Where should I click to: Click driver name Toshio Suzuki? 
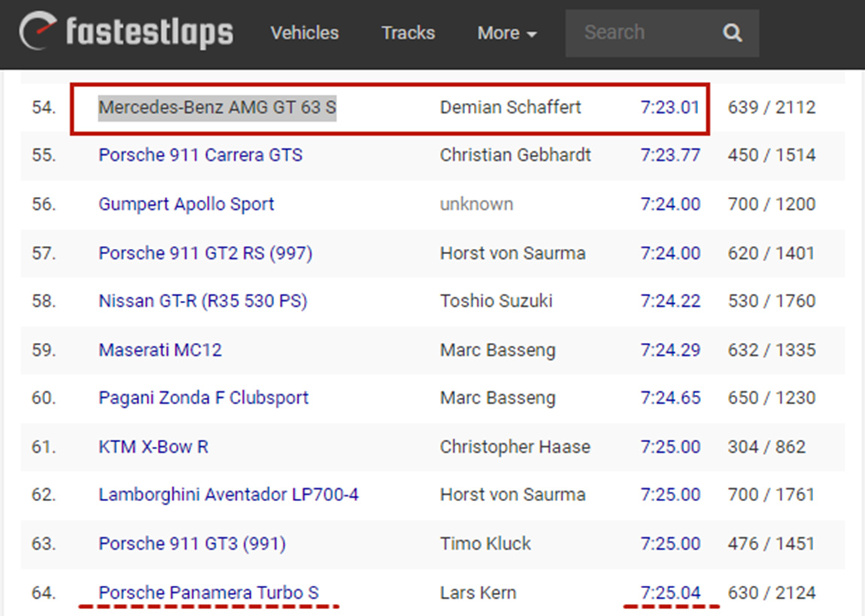496,301
